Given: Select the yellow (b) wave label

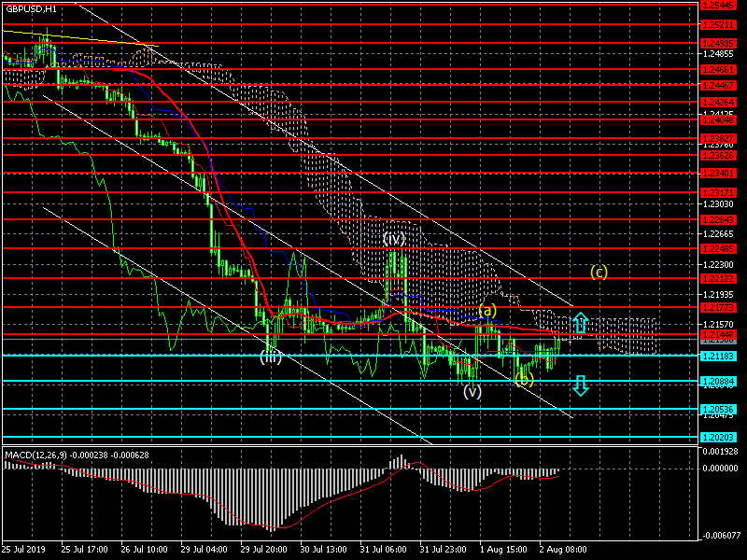Looking at the screenshot, I should point(523,379).
